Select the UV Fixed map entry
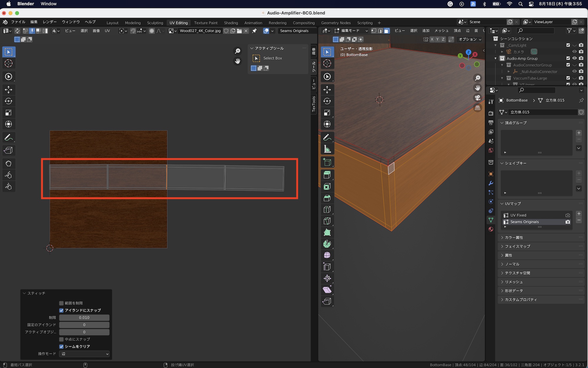Screen dimensions: 588x368 point(518,215)
